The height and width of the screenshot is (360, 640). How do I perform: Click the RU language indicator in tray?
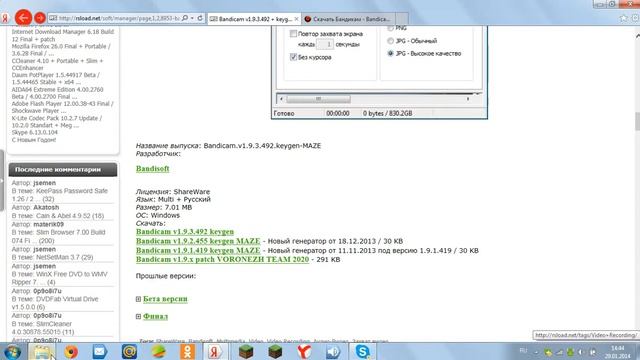(523, 351)
